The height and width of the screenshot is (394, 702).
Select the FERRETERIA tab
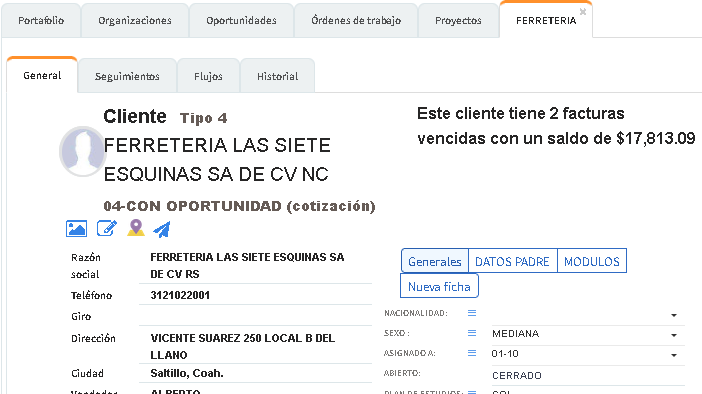click(546, 21)
